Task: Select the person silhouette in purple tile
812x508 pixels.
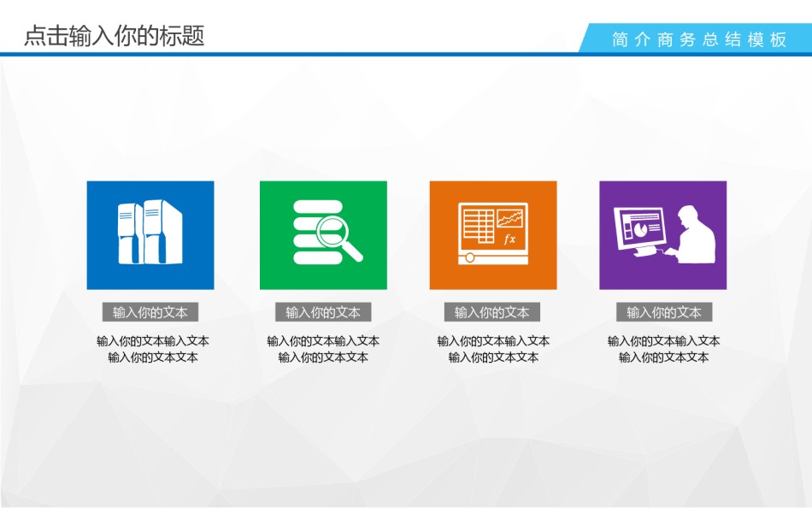Action: 694,232
